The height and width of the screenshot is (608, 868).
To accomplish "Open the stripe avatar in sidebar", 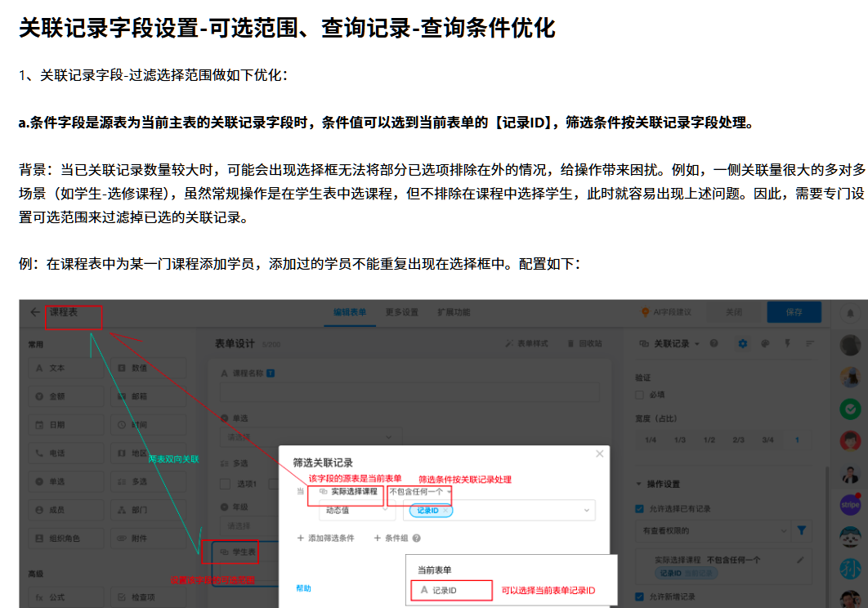I will [x=850, y=504].
